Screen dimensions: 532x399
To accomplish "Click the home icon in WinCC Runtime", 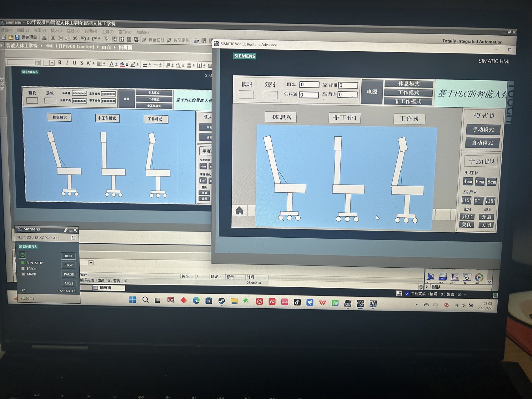I will coord(239,211).
